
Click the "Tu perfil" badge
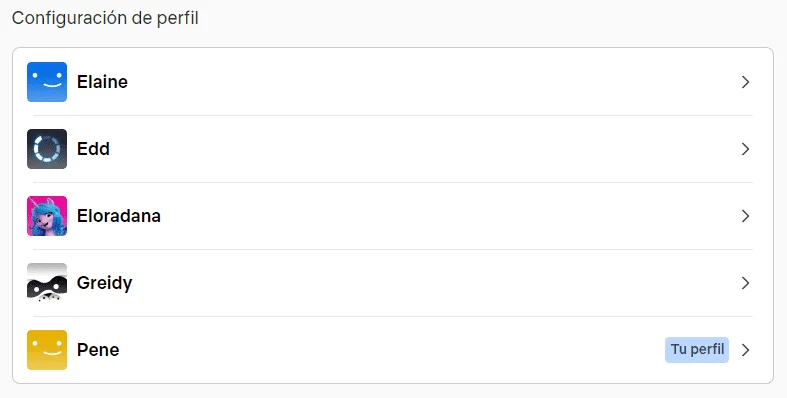click(697, 350)
